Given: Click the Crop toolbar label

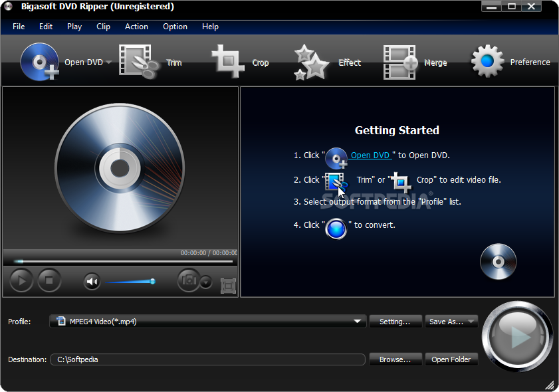Looking at the screenshot, I should pos(261,62).
